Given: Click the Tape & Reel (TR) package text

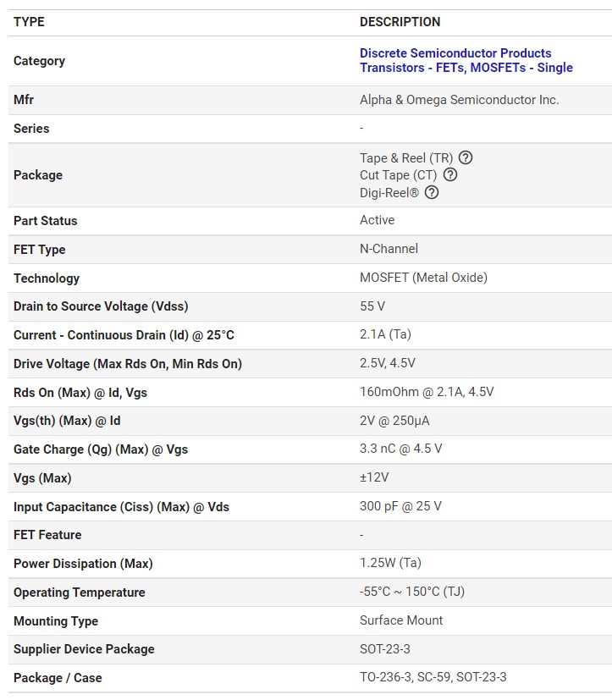Looking at the screenshot, I should point(406,158).
